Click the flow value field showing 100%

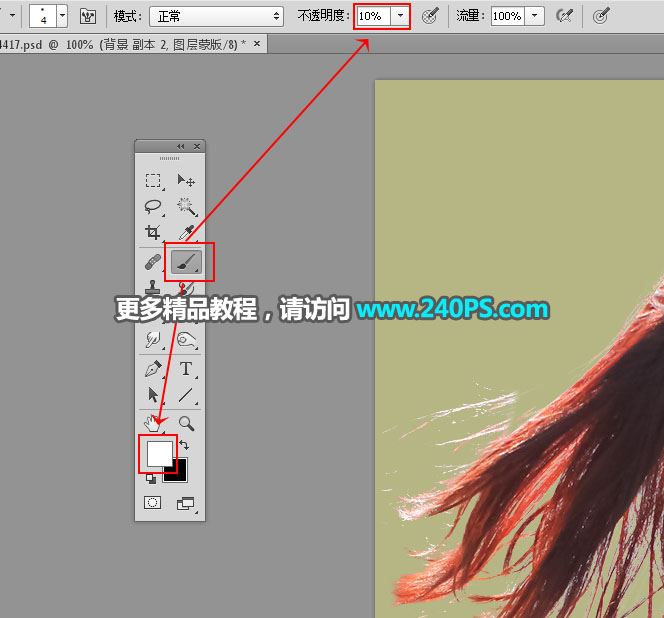(507, 16)
